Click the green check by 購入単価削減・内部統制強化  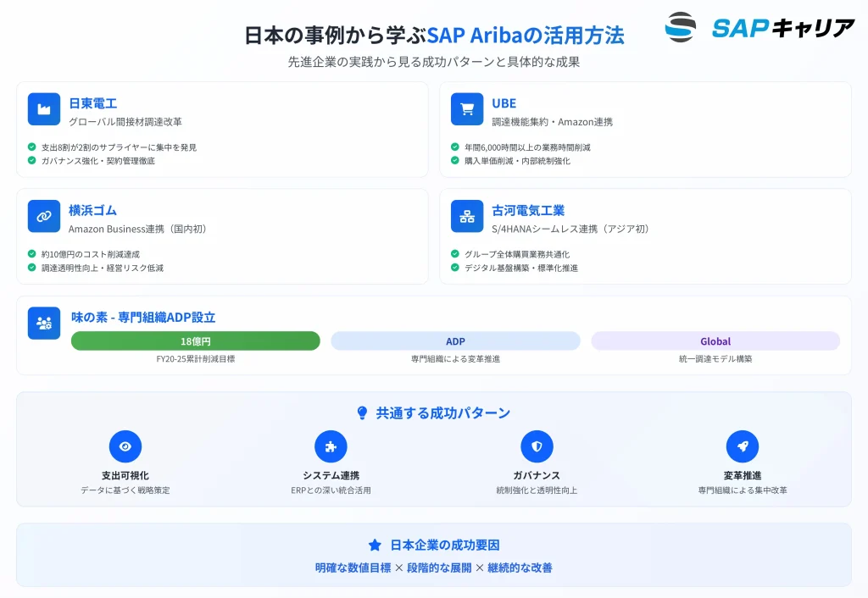455,160
